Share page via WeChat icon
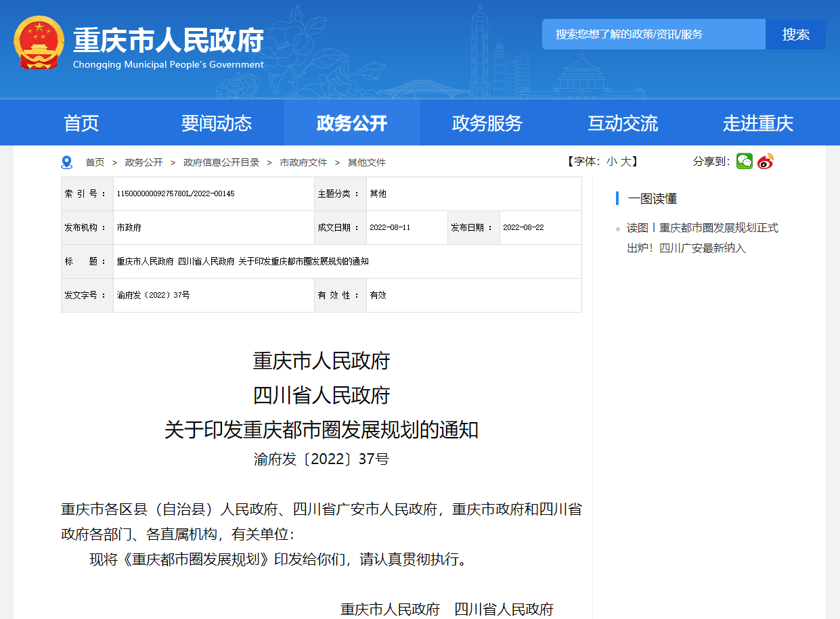 point(745,161)
